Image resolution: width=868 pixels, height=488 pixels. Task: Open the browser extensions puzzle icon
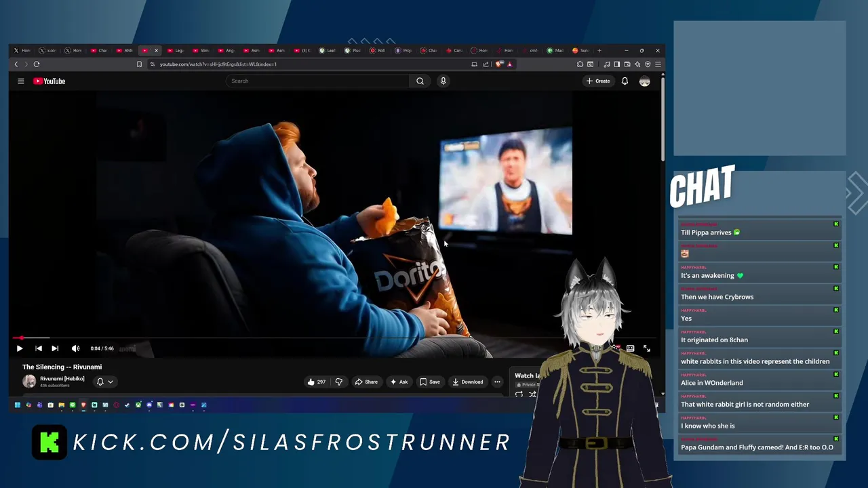click(x=580, y=64)
